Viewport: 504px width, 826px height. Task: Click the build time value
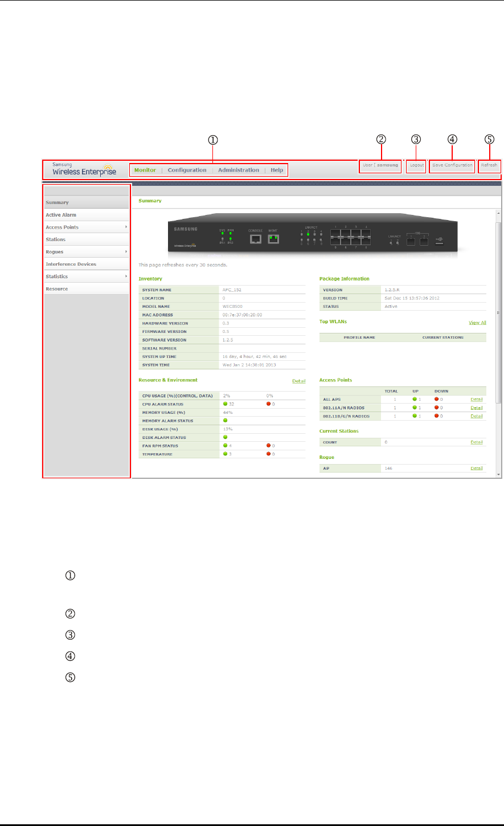412,298
